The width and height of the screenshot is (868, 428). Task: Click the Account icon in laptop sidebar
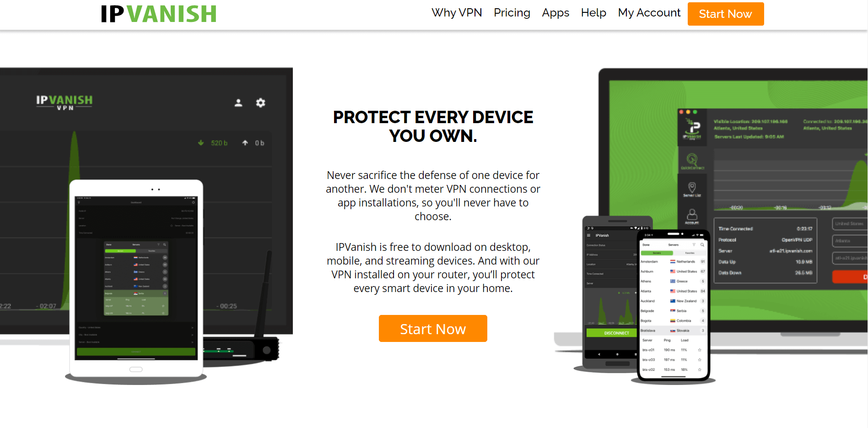pos(692,217)
